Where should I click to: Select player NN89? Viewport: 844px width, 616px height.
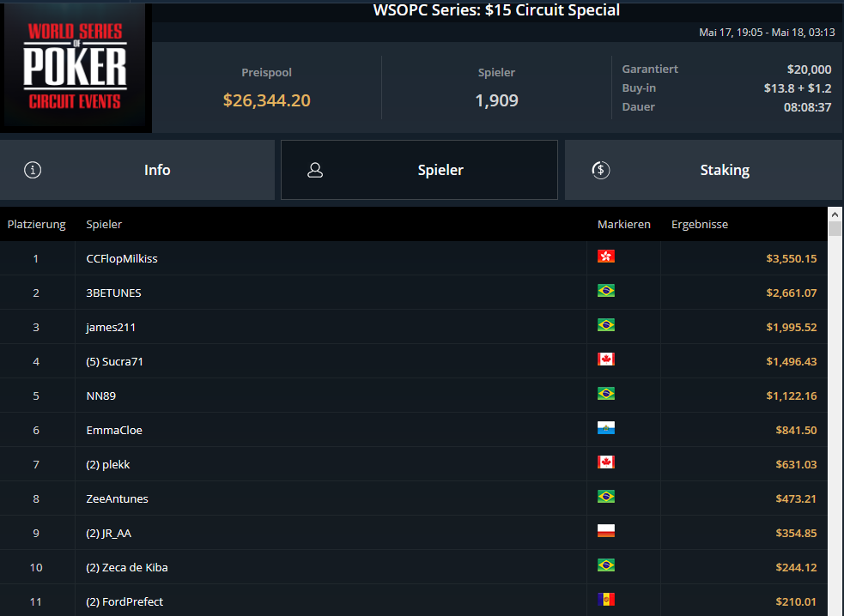click(101, 396)
